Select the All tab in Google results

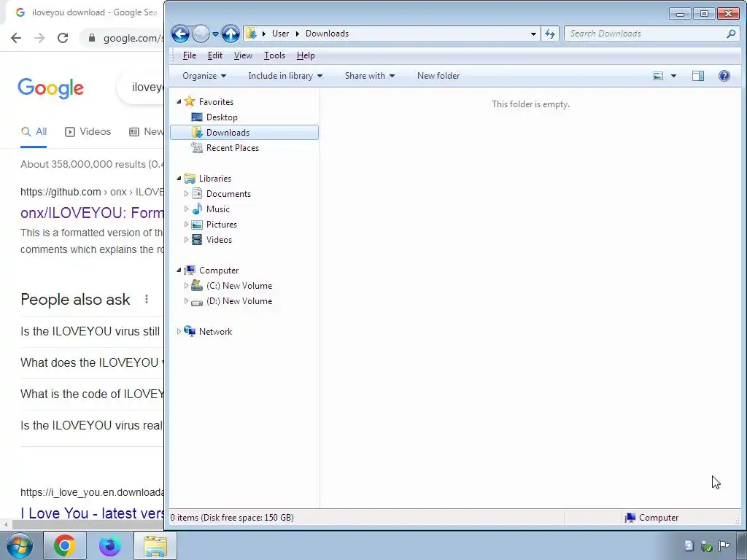pyautogui.click(x=34, y=132)
